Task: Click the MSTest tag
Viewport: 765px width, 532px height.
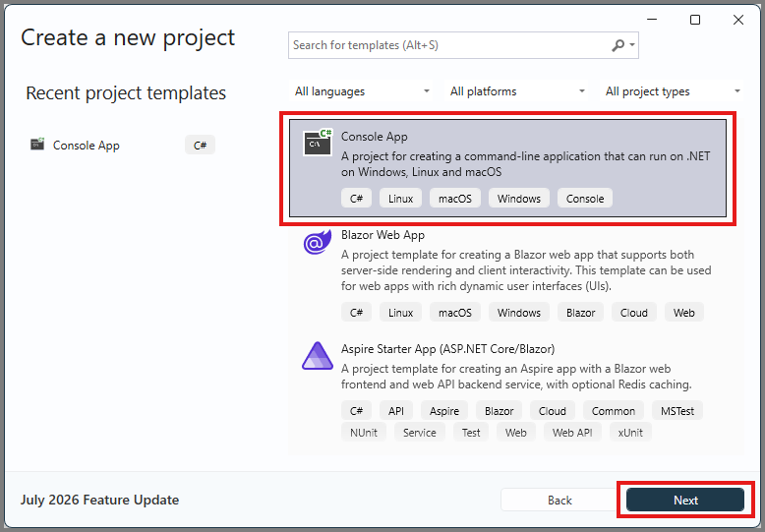Action: tap(677, 411)
